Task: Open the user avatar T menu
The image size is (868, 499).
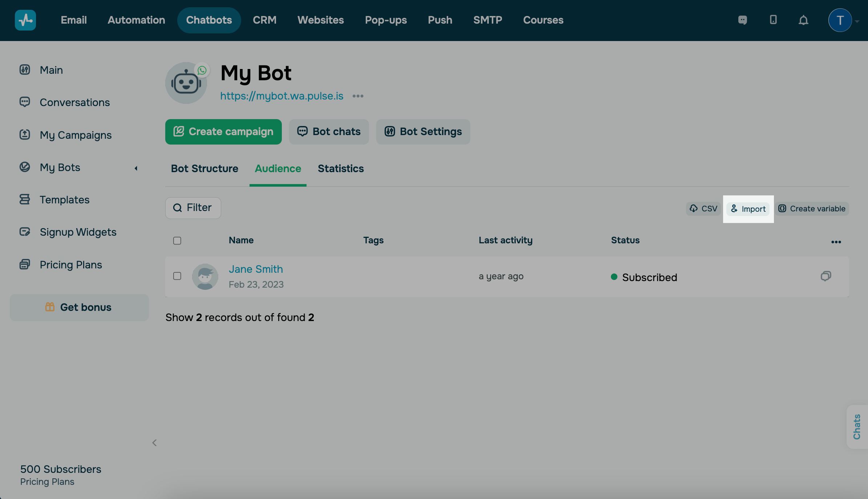Action: (x=840, y=20)
